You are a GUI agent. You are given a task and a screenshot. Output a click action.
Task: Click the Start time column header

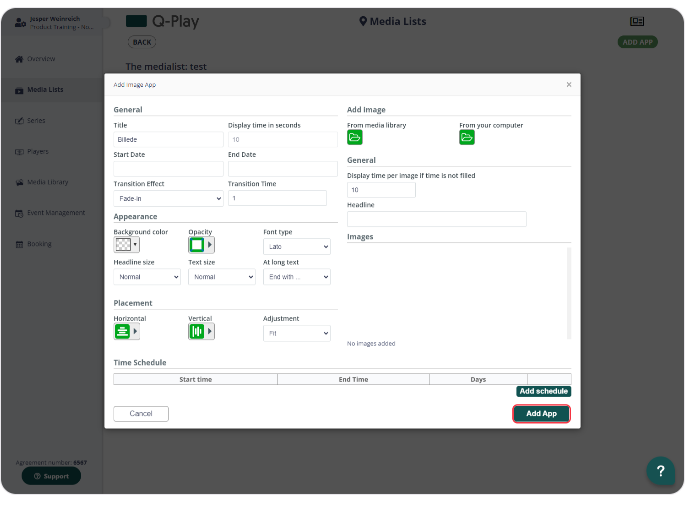tap(196, 379)
